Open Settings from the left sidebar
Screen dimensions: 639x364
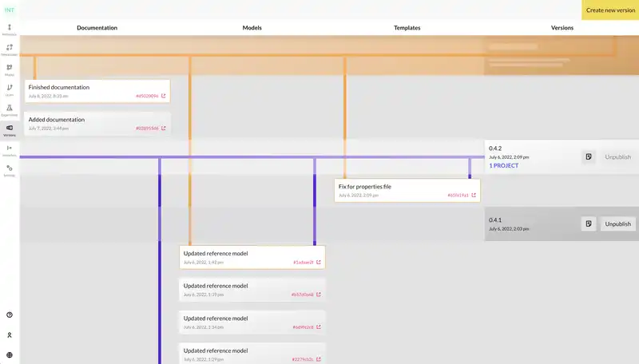point(10,169)
